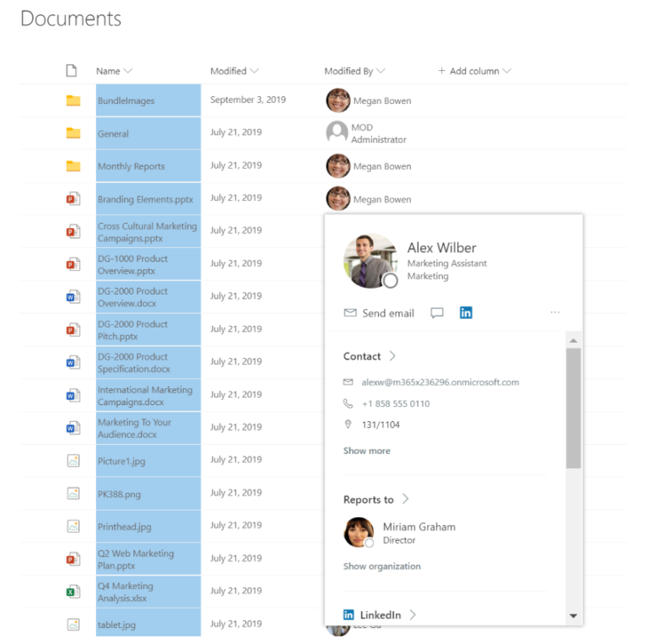Click Show organization link
The image size is (648, 644).
[381, 566]
